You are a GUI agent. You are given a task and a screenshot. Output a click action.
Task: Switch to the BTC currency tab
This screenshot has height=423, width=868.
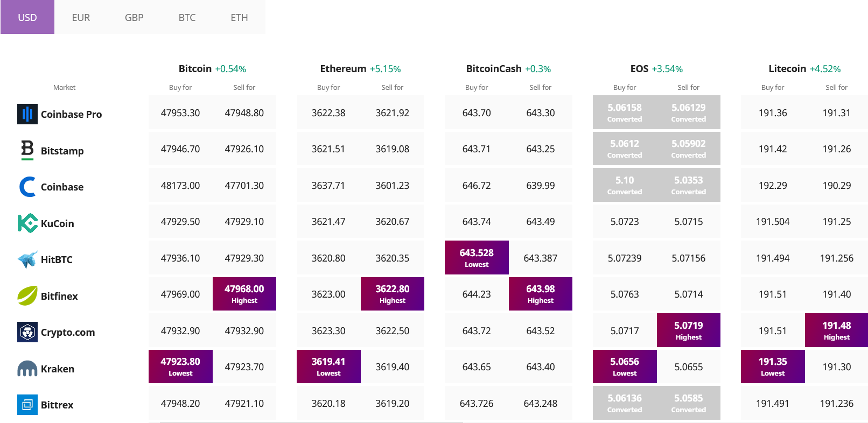(x=187, y=17)
